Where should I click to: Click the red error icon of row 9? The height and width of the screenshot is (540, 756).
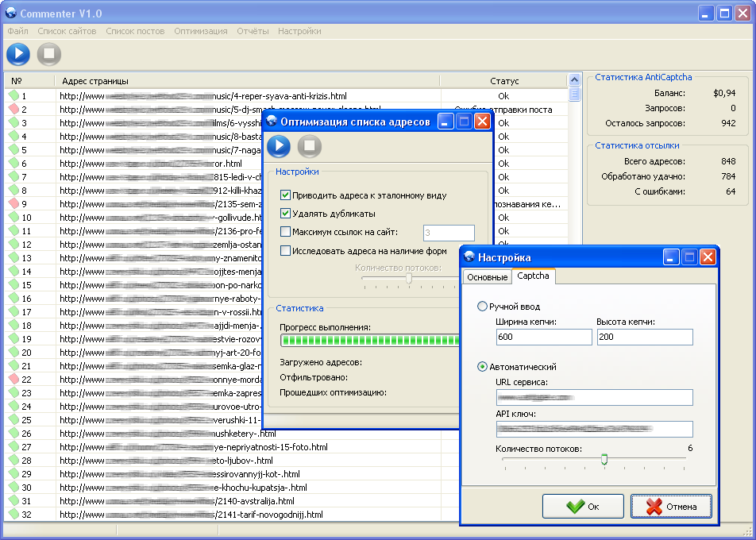point(13,204)
